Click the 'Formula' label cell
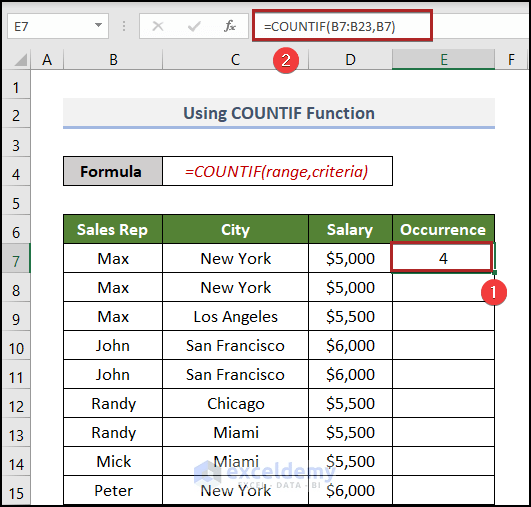Image resolution: width=531 pixels, height=507 pixels. coord(113,171)
